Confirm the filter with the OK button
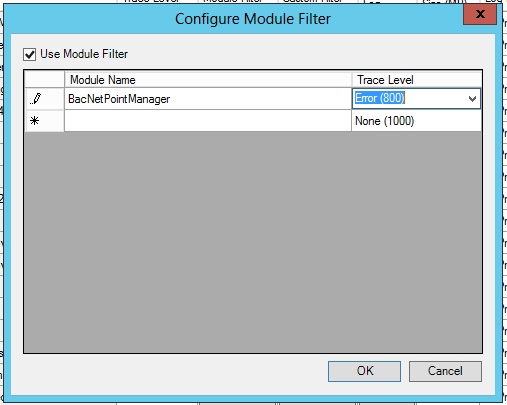This screenshot has height=405, width=507. pyautogui.click(x=364, y=371)
